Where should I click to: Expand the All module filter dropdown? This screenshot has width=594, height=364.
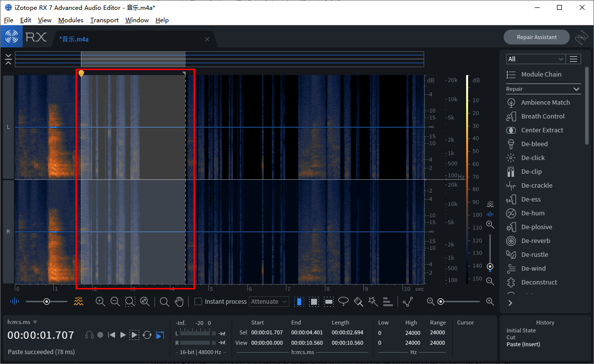(535, 59)
